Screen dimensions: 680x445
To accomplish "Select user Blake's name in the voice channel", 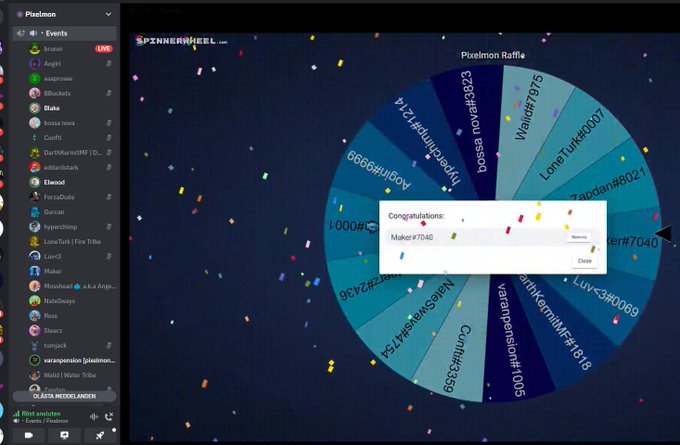I will tap(52, 108).
